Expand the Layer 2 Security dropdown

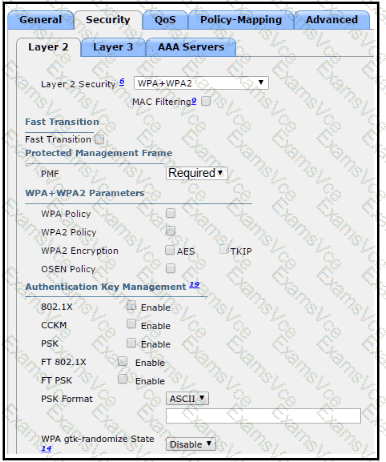[x=201, y=83]
